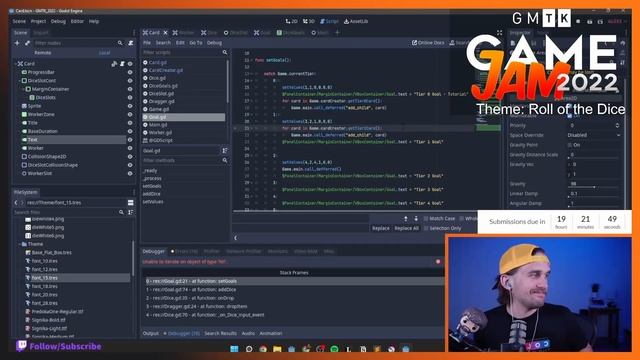Switch to Search Results bottom tab
Image resolution: width=640 pixels, height=360 pixels.
click(x=220, y=333)
